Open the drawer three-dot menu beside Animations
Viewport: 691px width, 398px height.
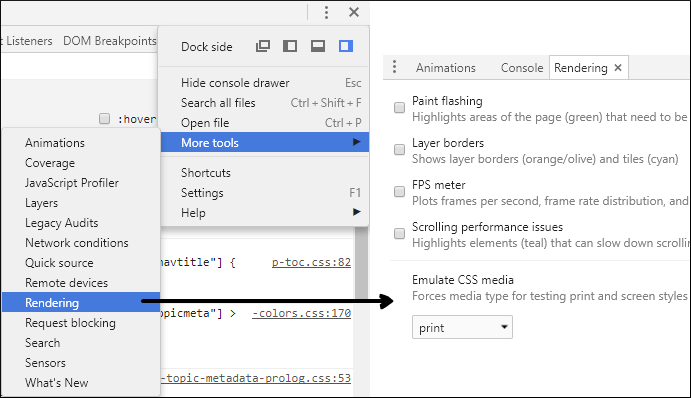point(394,67)
